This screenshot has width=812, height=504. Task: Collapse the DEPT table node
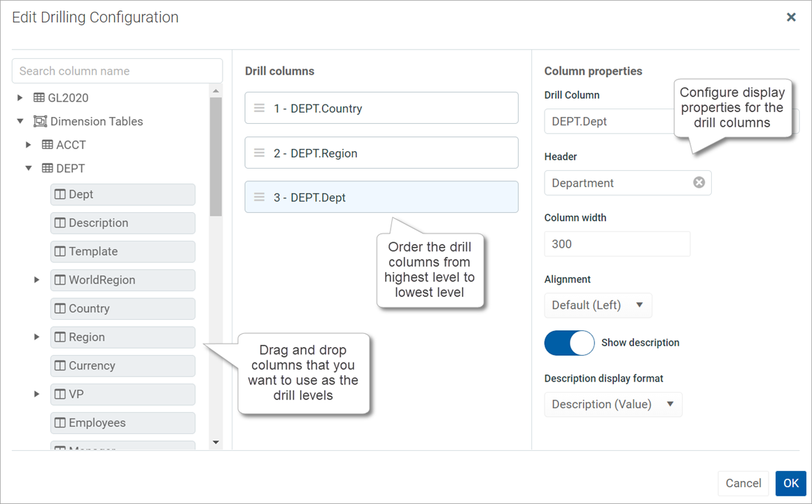29,168
